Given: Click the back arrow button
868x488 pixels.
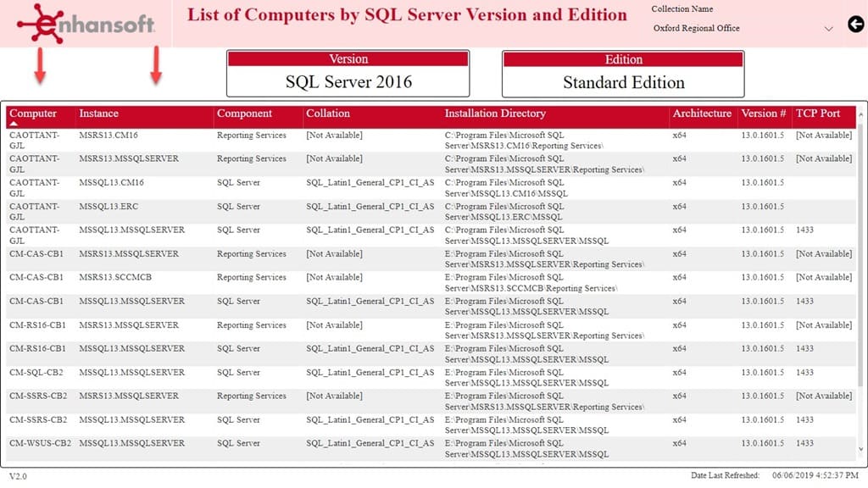Looking at the screenshot, I should click(x=854, y=25).
